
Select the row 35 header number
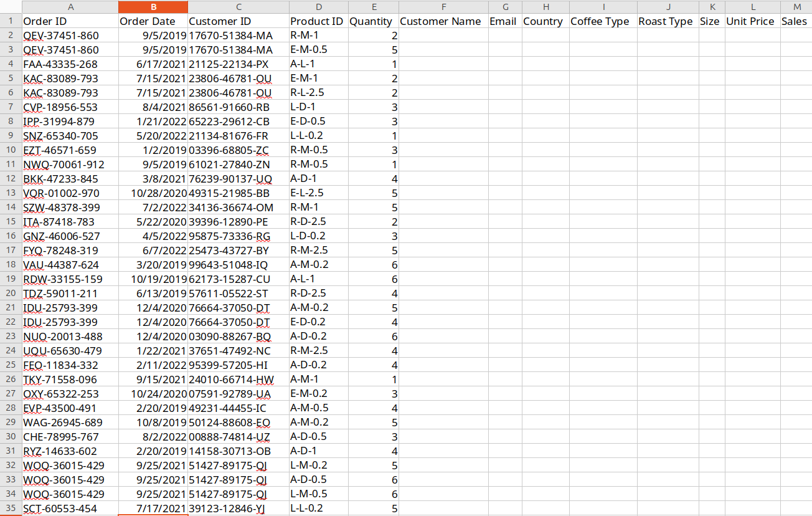pyautogui.click(x=11, y=509)
